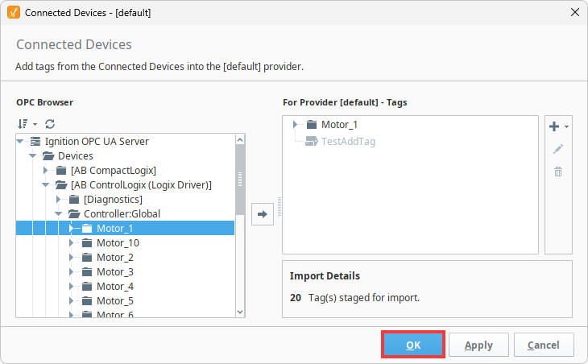Click the OK button
This screenshot has height=364, width=588.
pyautogui.click(x=413, y=345)
